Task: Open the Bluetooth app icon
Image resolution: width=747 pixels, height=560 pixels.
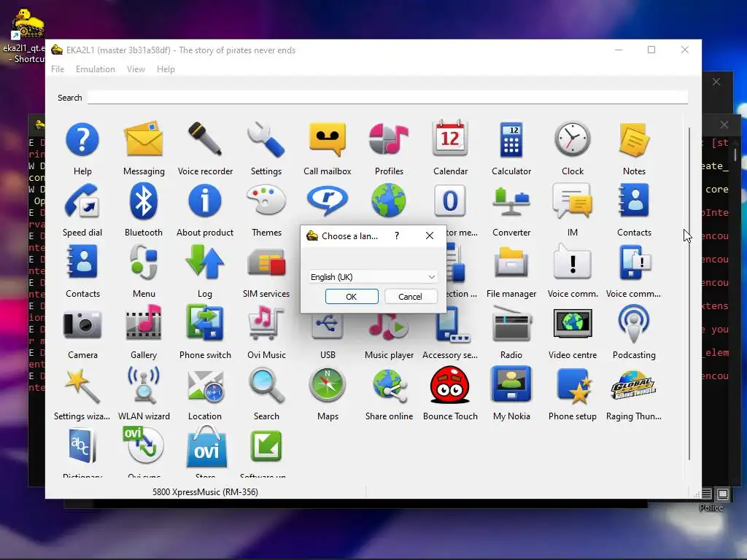Action: pos(144,201)
